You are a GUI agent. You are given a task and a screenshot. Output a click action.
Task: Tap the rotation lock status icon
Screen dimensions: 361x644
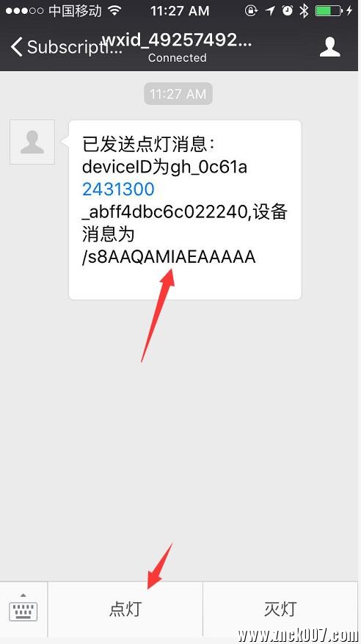coord(251,11)
